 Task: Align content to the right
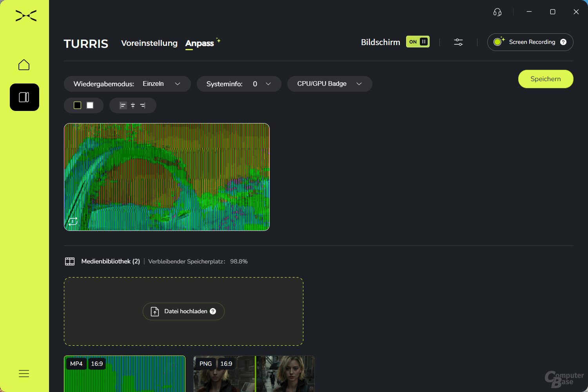click(143, 105)
